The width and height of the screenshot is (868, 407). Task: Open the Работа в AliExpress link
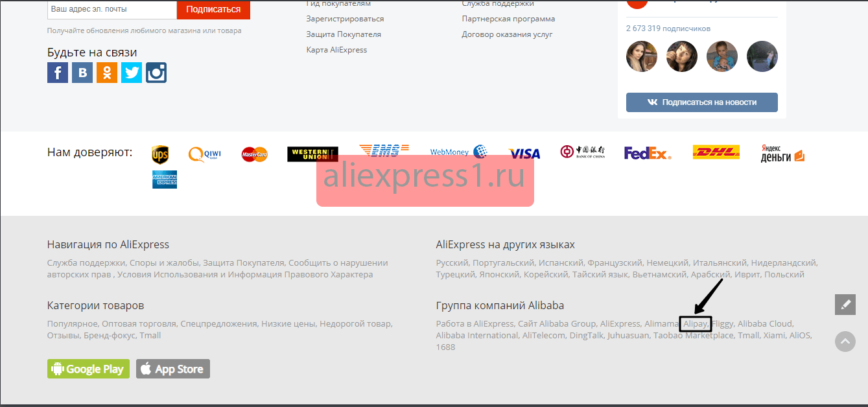(475, 324)
